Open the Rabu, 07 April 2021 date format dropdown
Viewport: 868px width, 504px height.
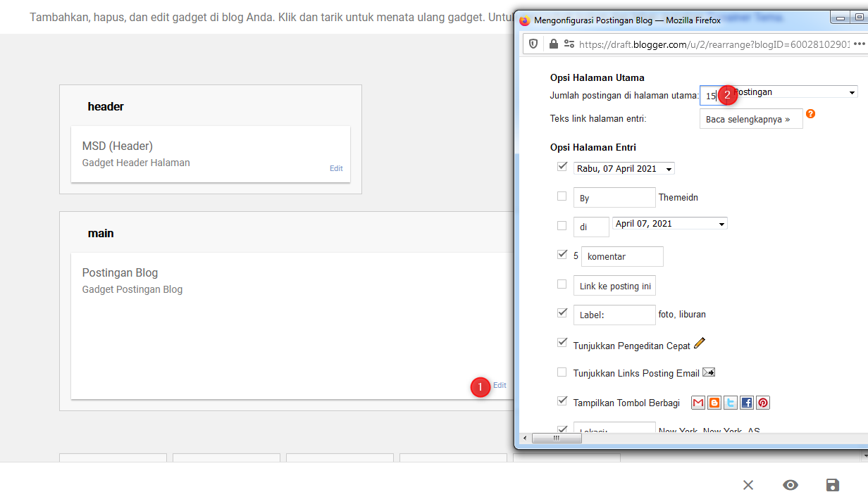(x=624, y=169)
